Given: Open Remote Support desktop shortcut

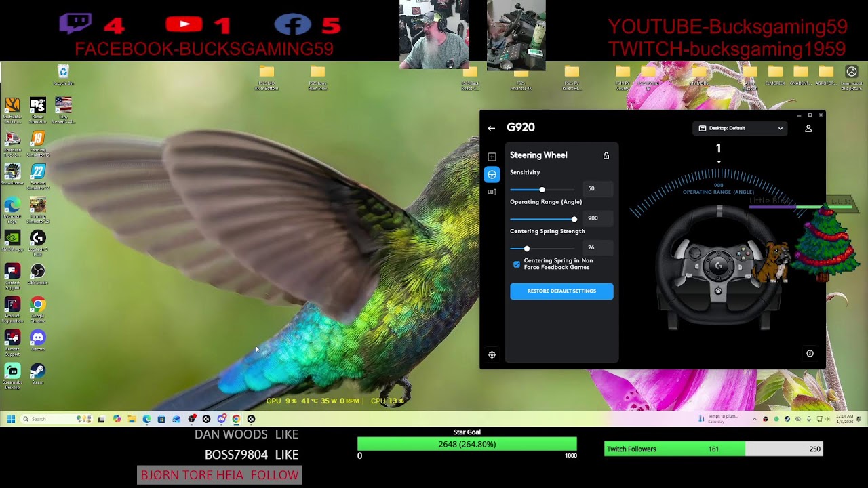Looking at the screenshot, I should 12,342.
